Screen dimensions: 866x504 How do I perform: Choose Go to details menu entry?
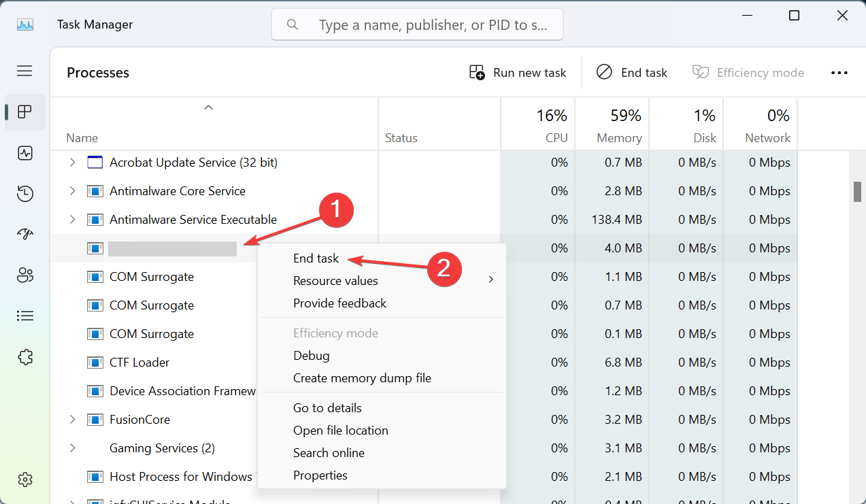tap(327, 408)
